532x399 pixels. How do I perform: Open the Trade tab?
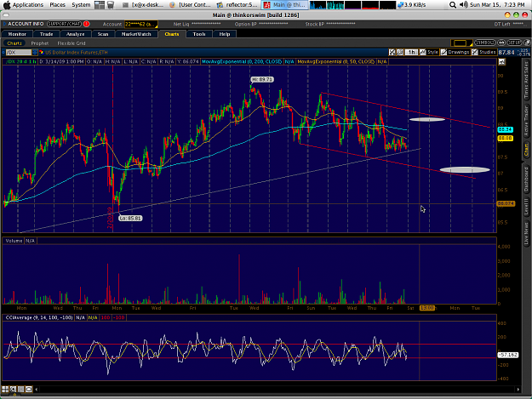(46, 34)
